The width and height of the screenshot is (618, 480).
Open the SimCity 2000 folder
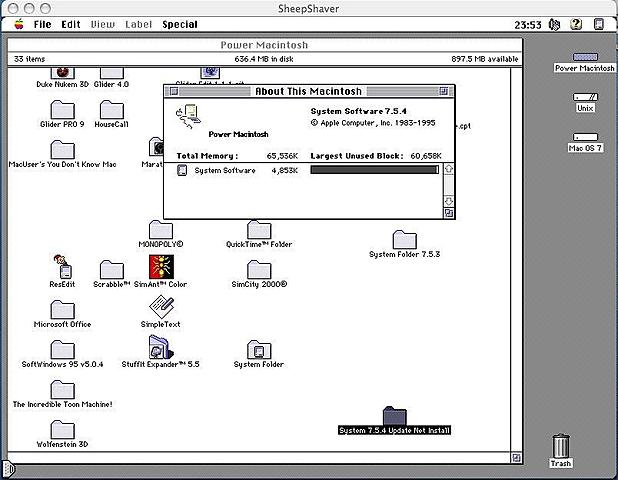click(259, 270)
